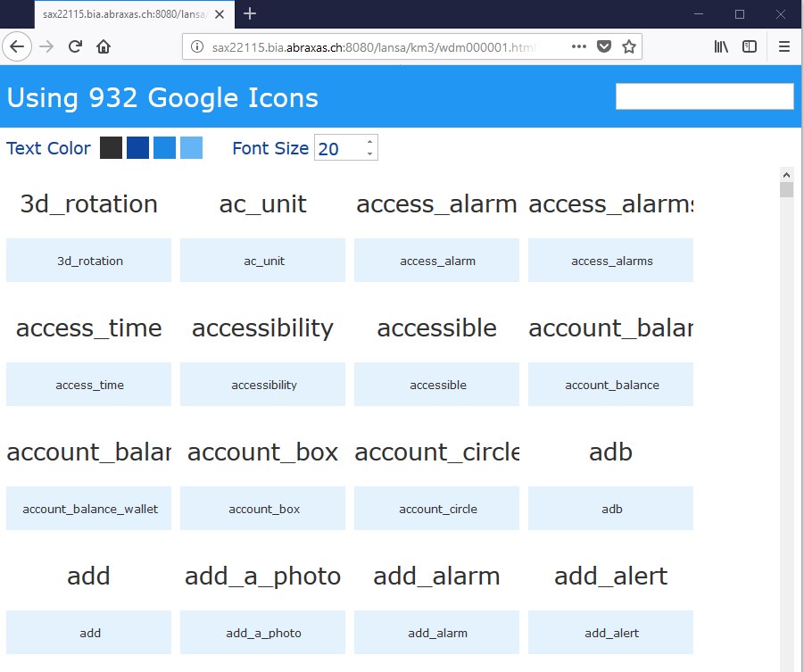
Task: Open page actions three-dot menu
Action: point(579,47)
